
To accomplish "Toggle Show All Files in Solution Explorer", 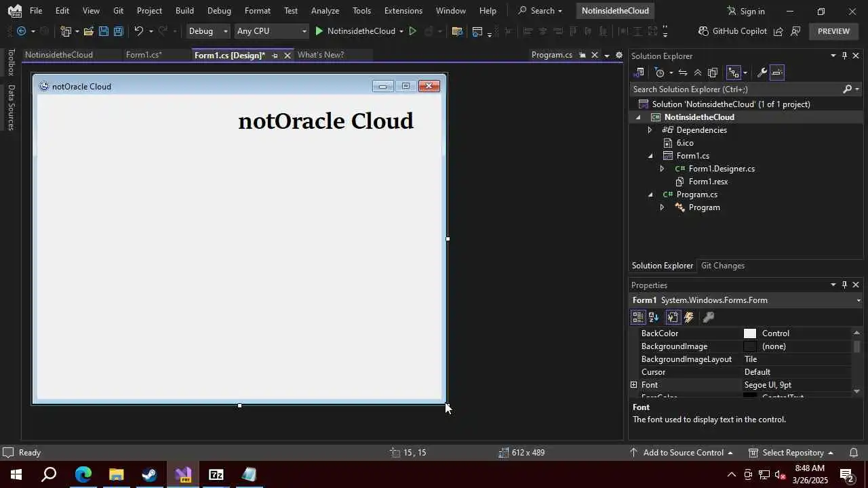I will click(x=713, y=73).
